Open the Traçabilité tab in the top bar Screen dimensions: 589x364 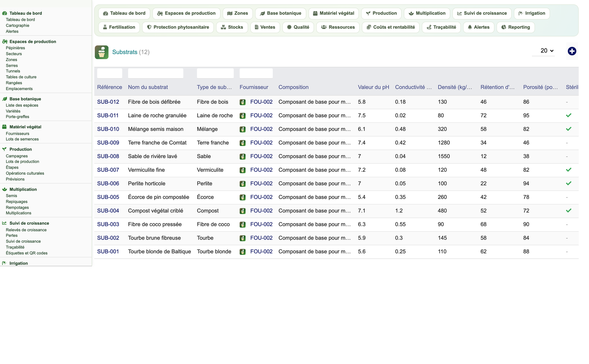[x=441, y=27]
